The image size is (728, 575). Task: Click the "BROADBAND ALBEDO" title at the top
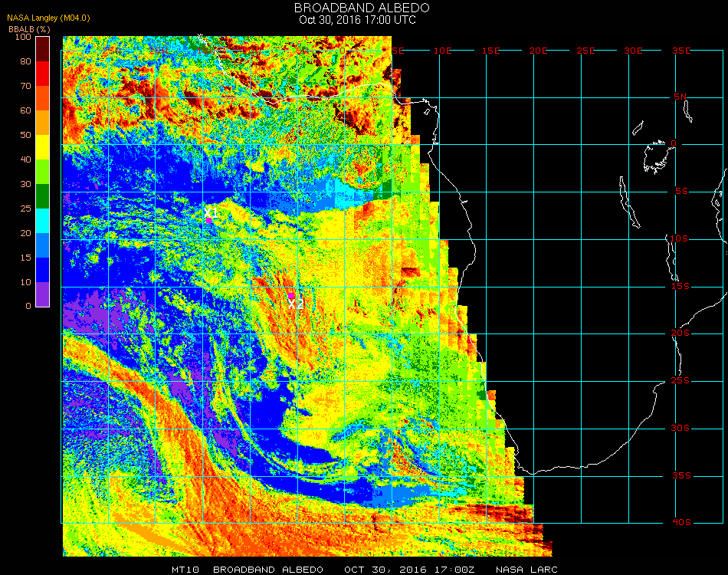coord(362,8)
